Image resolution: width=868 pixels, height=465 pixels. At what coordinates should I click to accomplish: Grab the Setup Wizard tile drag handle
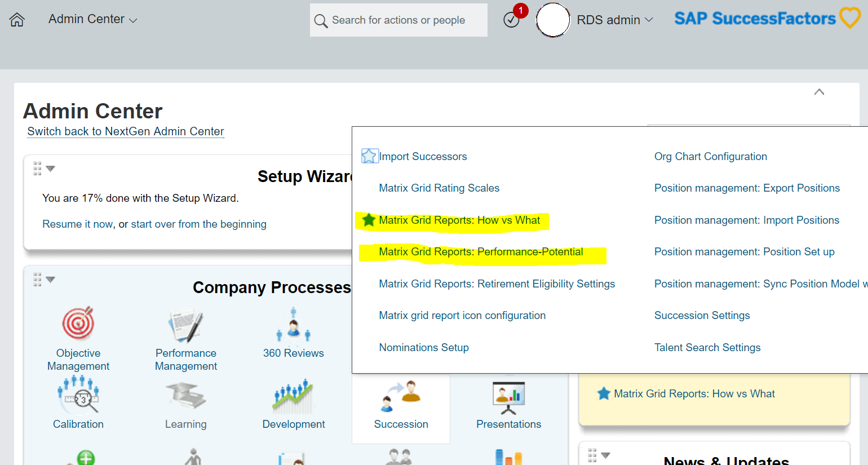coord(37,169)
